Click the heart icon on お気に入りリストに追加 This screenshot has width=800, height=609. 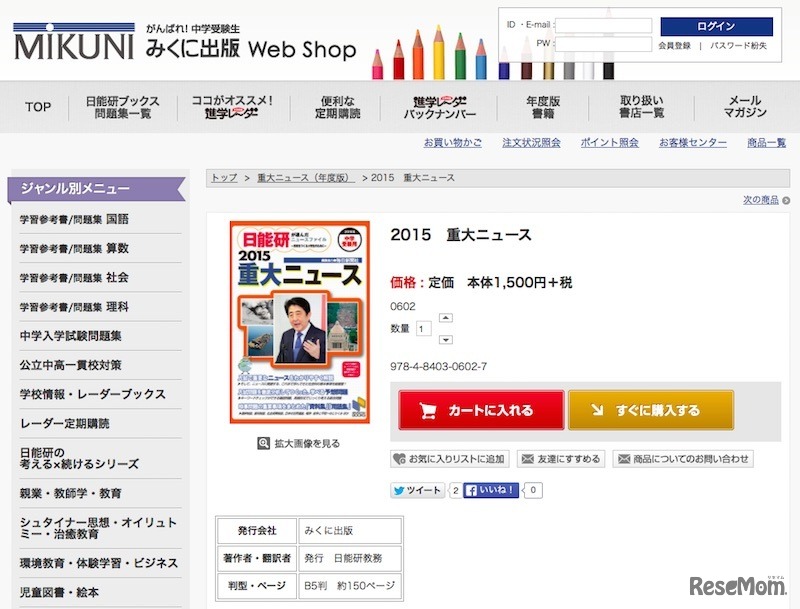pyautogui.click(x=399, y=458)
